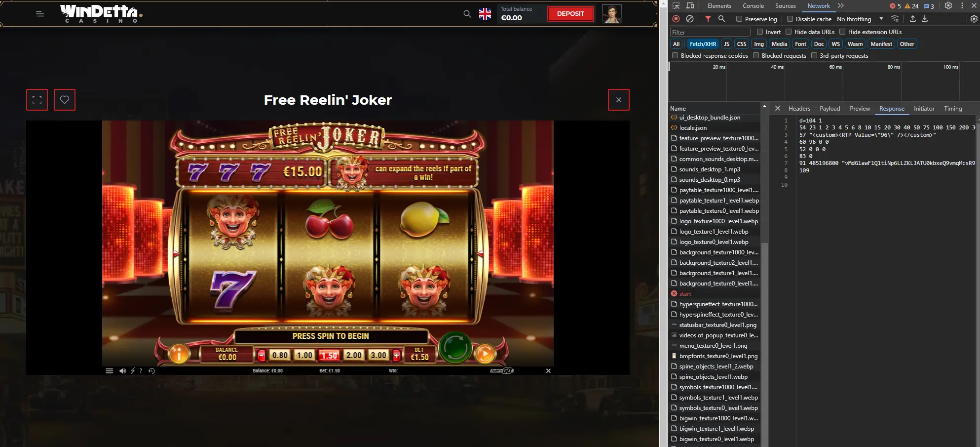Check the Invert filter option
Image resolution: width=980 pixels, height=447 pixels.
click(x=760, y=32)
